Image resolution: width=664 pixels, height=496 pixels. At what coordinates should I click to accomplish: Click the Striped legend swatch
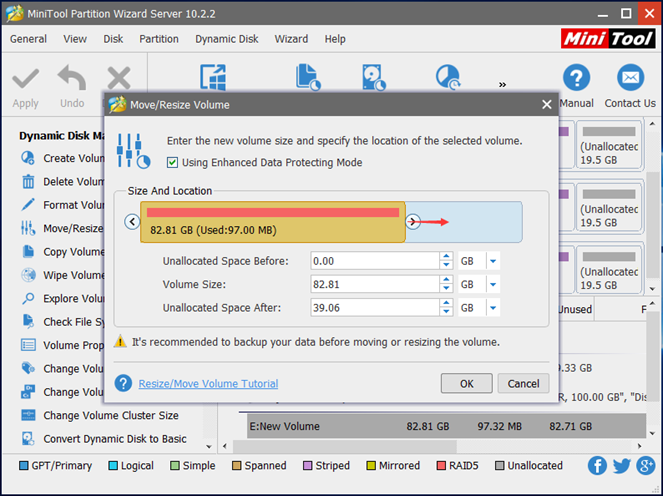[x=307, y=466]
